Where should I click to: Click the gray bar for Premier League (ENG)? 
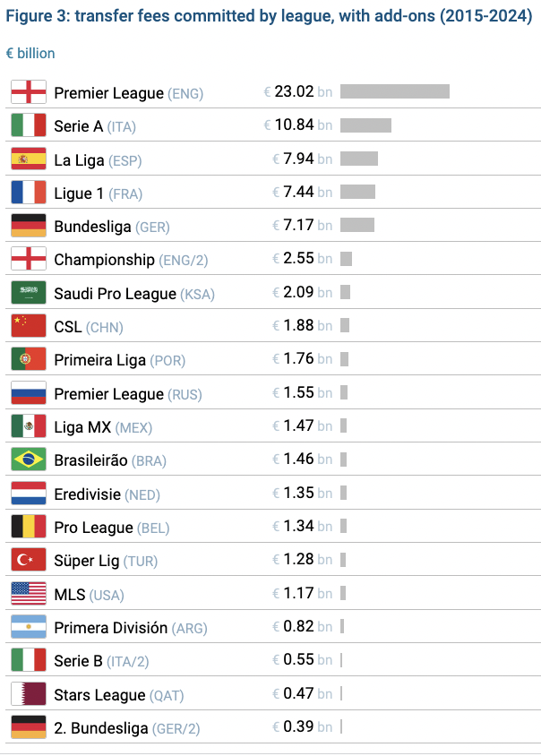[x=394, y=91]
